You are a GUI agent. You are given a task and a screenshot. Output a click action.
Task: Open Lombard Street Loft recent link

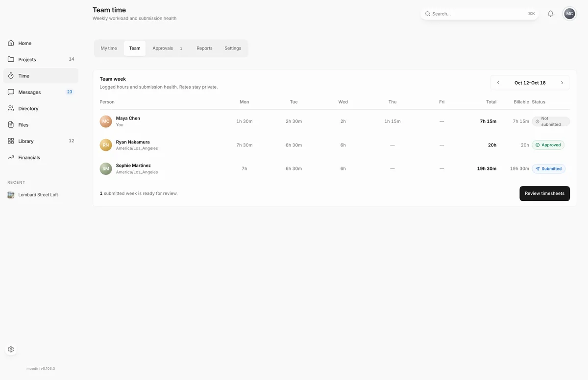click(38, 195)
